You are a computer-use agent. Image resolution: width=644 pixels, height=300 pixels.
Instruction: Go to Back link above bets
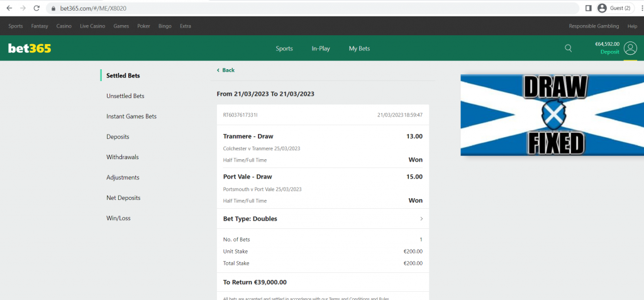226,70
